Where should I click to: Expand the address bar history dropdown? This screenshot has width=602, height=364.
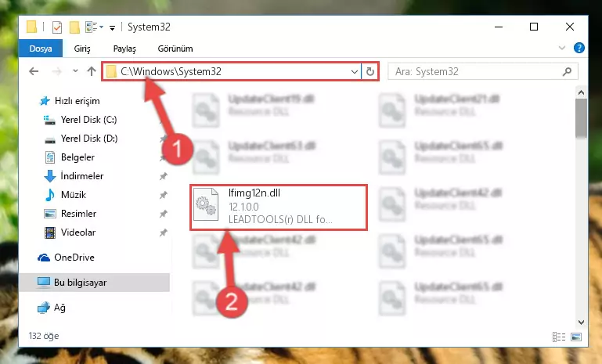[x=354, y=71]
